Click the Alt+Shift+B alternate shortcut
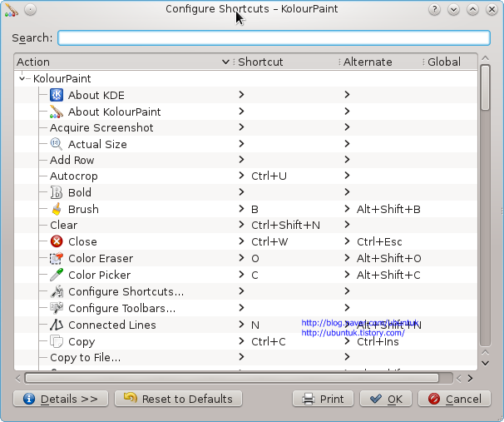The width and height of the screenshot is (504, 422). pyautogui.click(x=388, y=209)
